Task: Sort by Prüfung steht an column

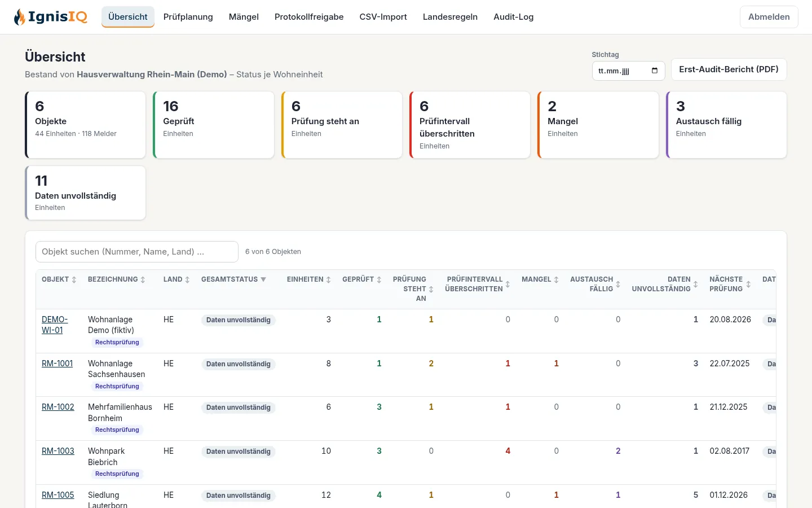Action: pyautogui.click(x=413, y=289)
